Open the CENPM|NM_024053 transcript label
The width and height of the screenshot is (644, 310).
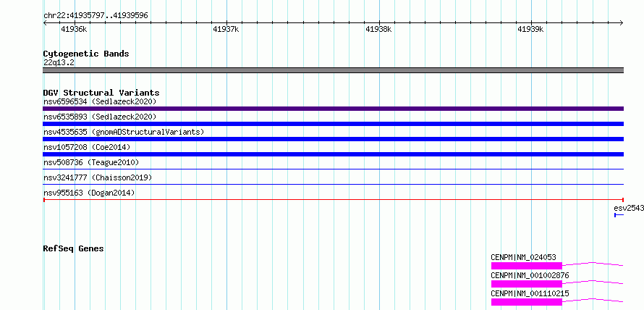click(x=523, y=257)
